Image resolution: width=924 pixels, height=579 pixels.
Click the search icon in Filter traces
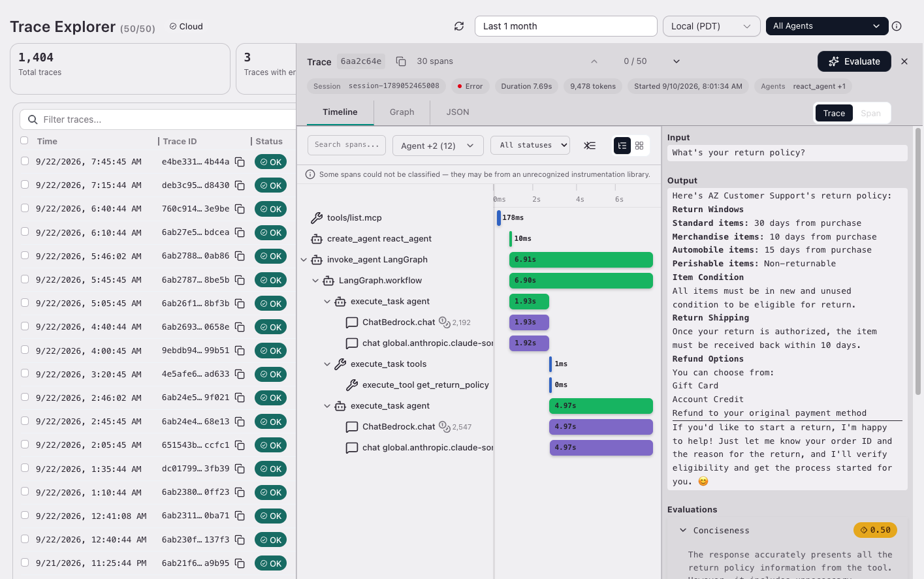[33, 119]
